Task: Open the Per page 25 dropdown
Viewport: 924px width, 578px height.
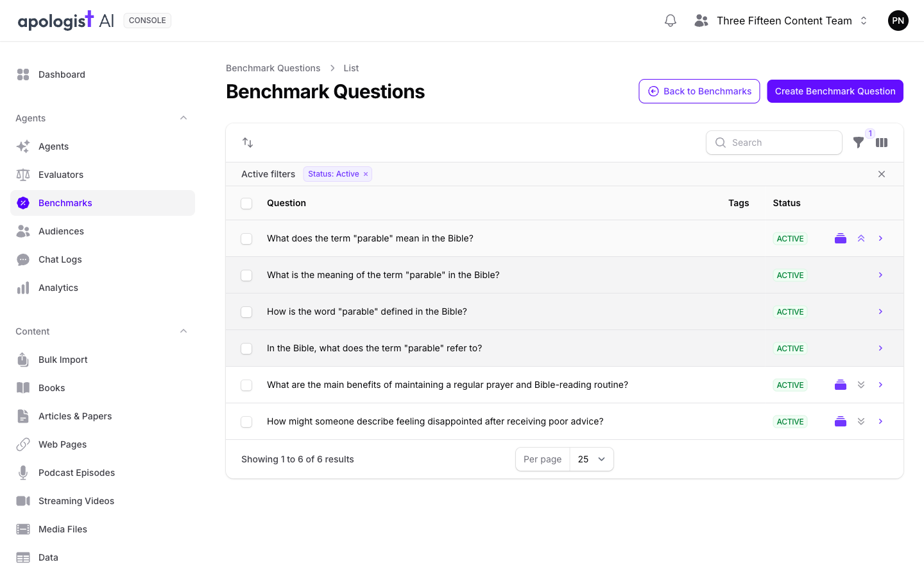Action: (x=592, y=459)
